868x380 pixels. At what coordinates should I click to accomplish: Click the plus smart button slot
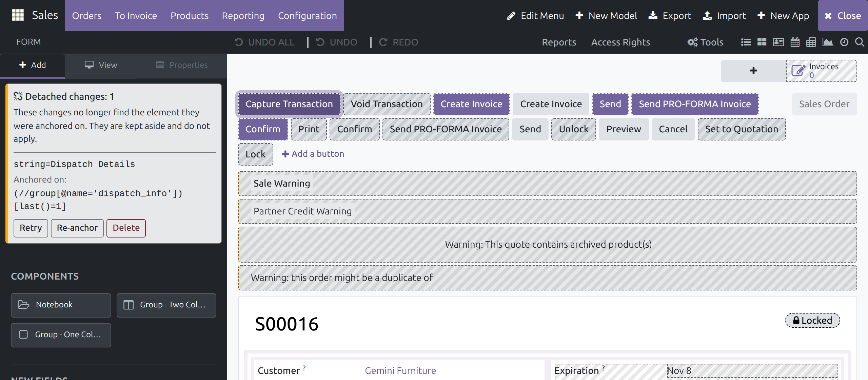coord(753,71)
